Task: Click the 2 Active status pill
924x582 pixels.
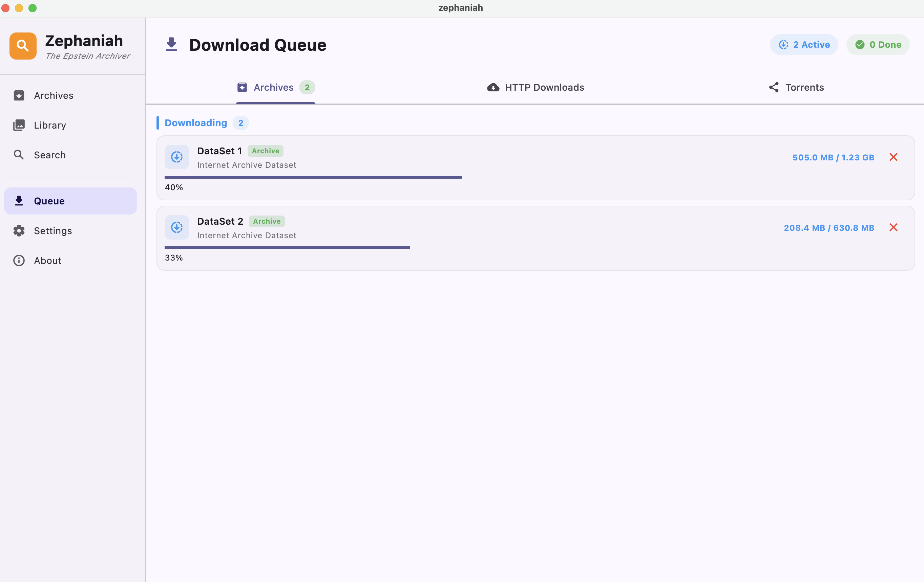Action: 804,45
